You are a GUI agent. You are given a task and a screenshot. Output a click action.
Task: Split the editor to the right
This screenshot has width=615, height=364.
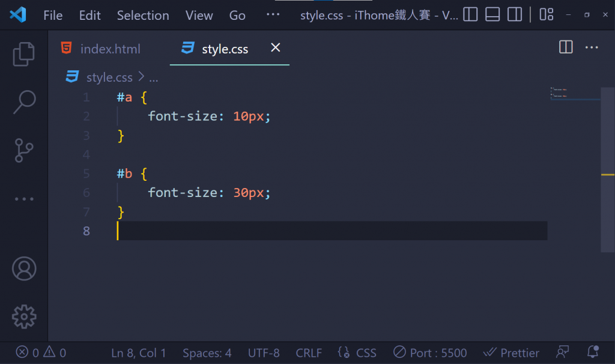tap(566, 47)
